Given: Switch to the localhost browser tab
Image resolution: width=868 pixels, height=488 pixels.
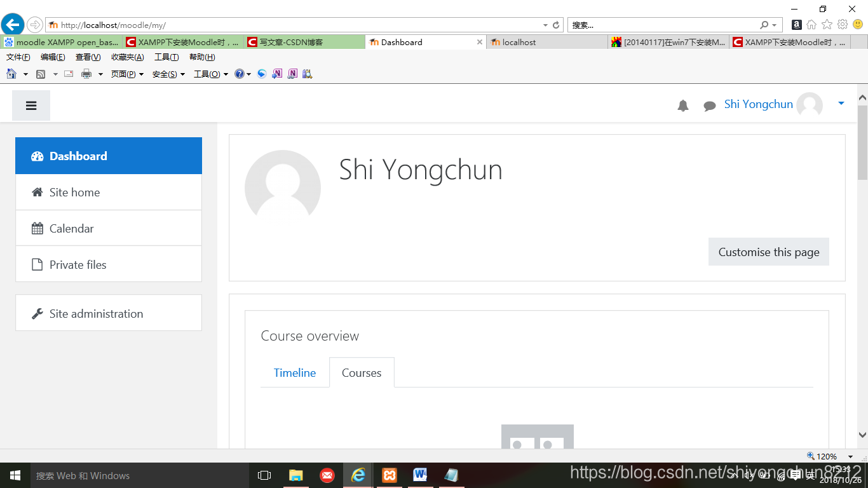Looking at the screenshot, I should pos(521,42).
